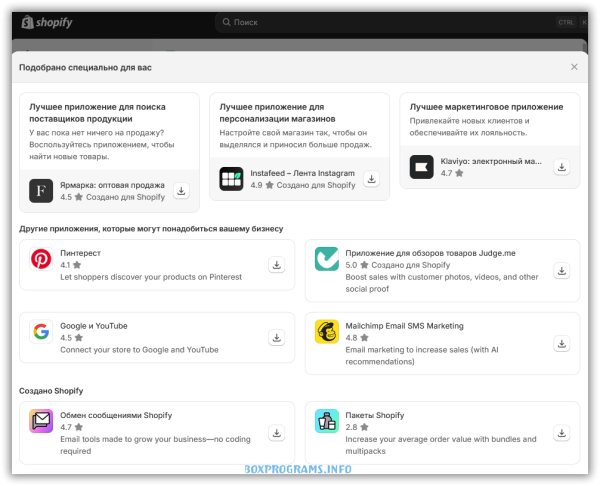Click the Создано Shopify section heading
The width and height of the screenshot is (600, 486).
tap(51, 391)
